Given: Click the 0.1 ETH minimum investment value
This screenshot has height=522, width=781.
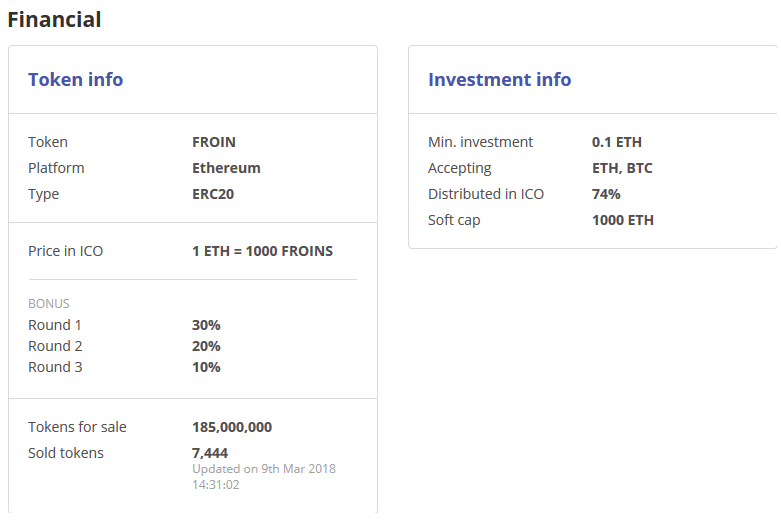Looking at the screenshot, I should coord(617,142).
